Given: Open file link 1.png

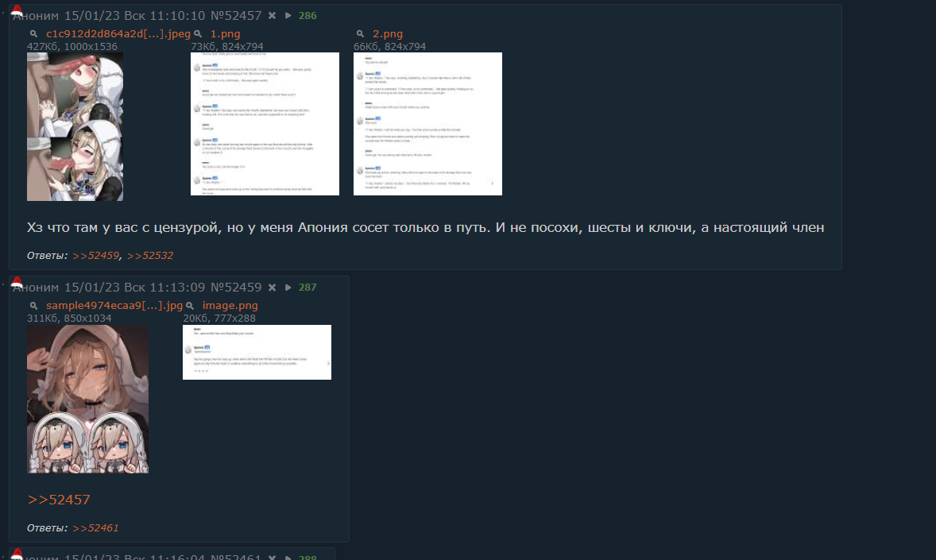Looking at the screenshot, I should point(225,34).
